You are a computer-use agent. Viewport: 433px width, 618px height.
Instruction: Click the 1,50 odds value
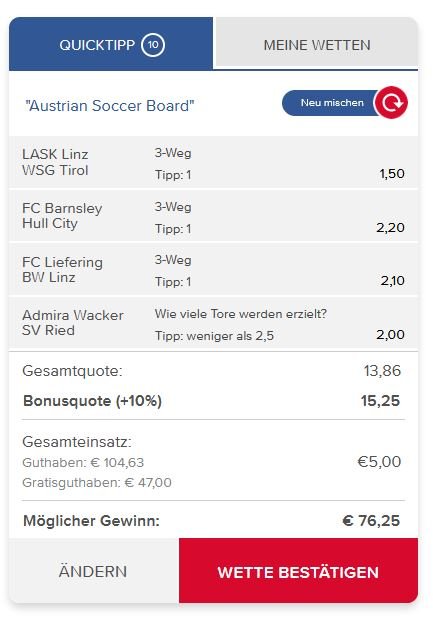pyautogui.click(x=392, y=174)
